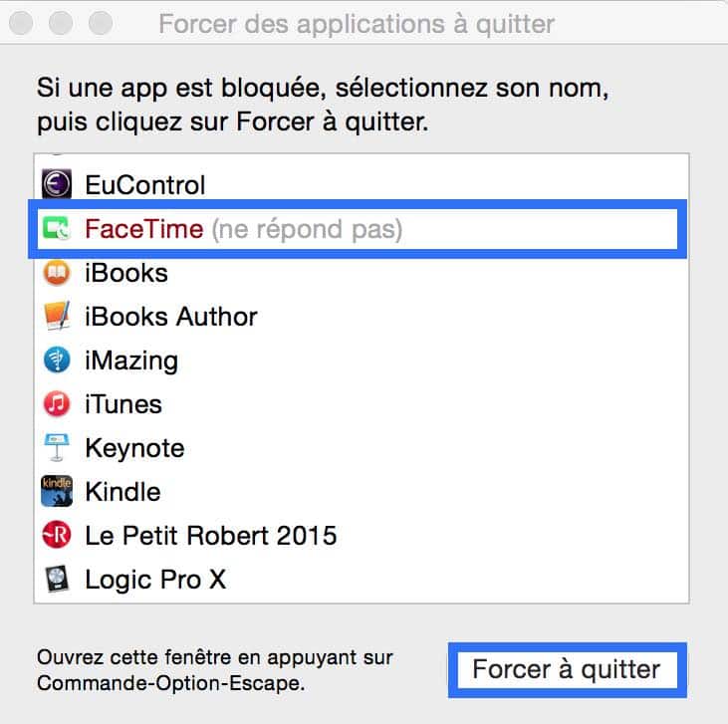Image resolution: width=728 pixels, height=724 pixels.
Task: Click the Logic Pro X icon
Action: click(57, 579)
